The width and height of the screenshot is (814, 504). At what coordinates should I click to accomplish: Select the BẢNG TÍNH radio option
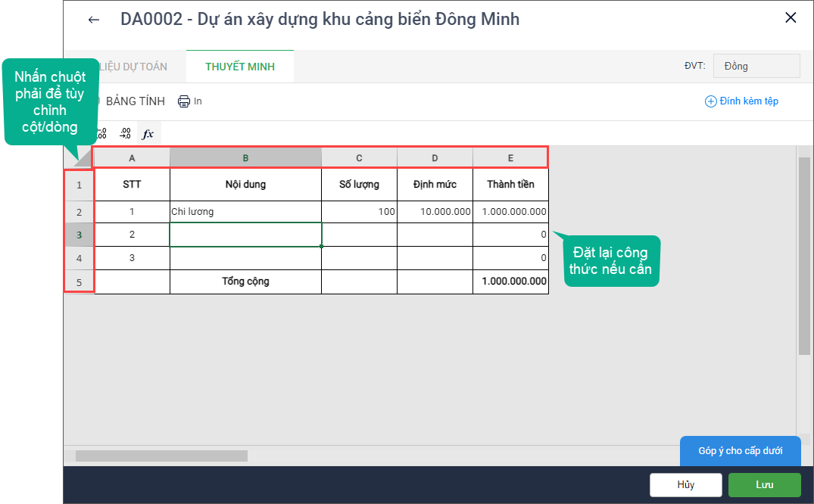(x=97, y=101)
